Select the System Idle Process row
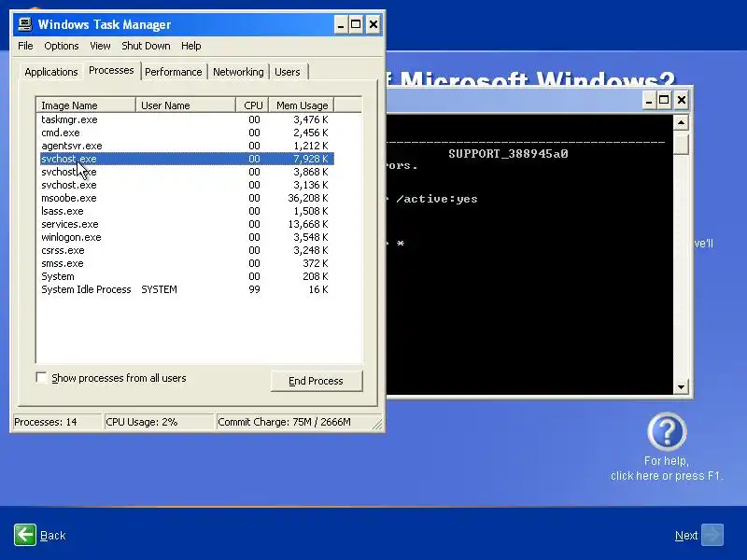The width and height of the screenshot is (747, 560). click(187, 289)
